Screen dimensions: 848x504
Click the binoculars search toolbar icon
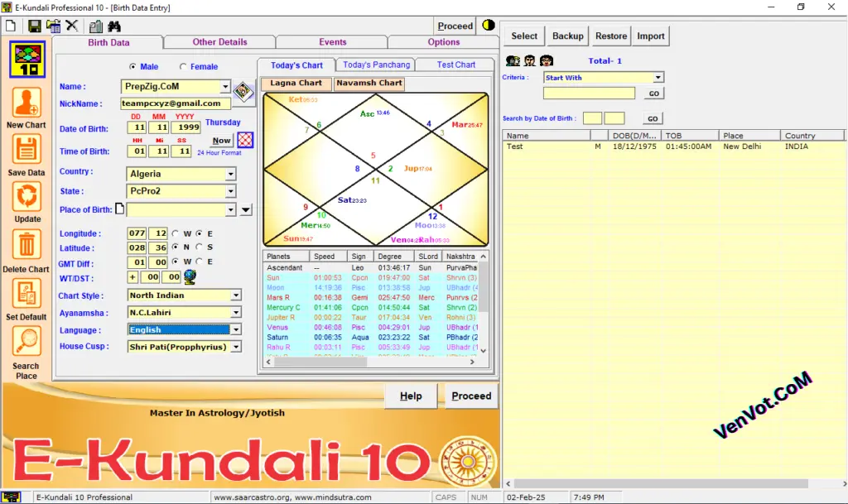(x=114, y=26)
